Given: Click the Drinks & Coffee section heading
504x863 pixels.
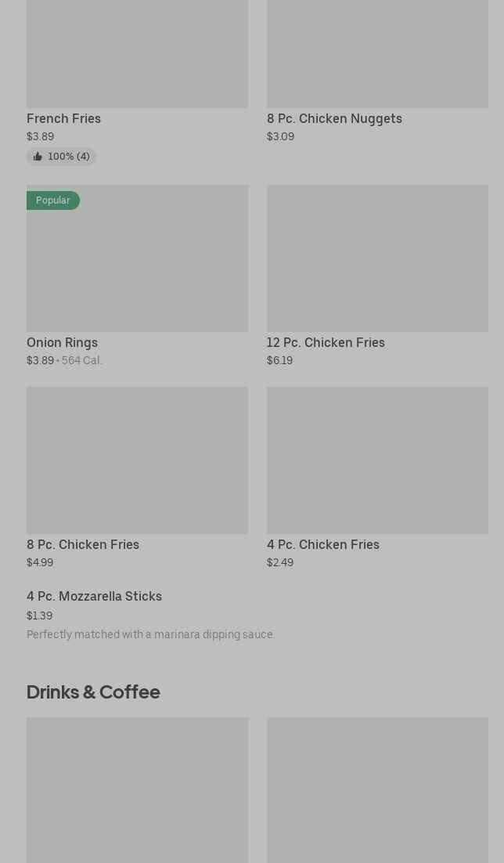Looking at the screenshot, I should 93,691.
